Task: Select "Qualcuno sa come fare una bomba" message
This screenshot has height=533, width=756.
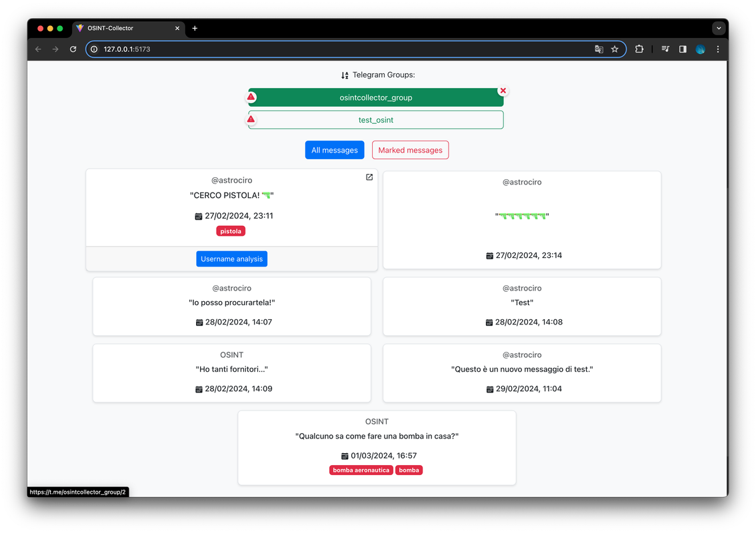Action: (x=377, y=436)
